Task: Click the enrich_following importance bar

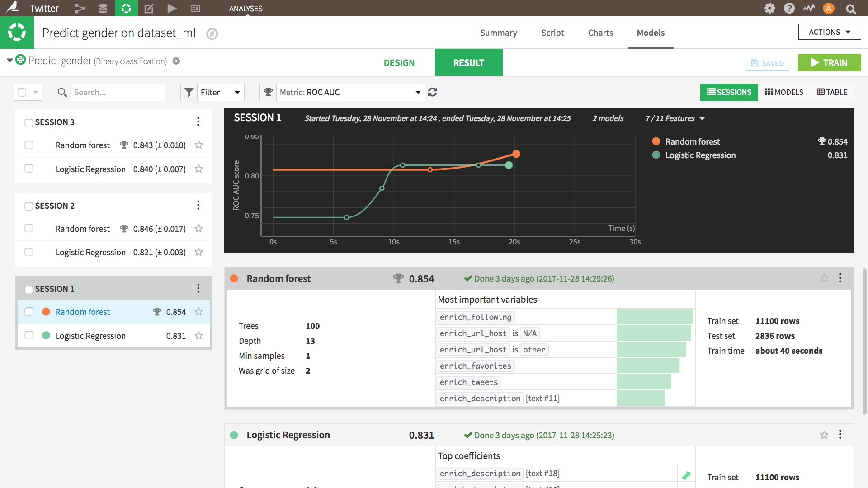Action: (655, 316)
